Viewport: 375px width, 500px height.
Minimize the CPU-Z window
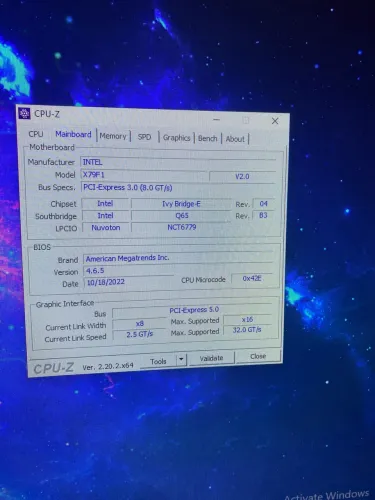pyautogui.click(x=217, y=119)
